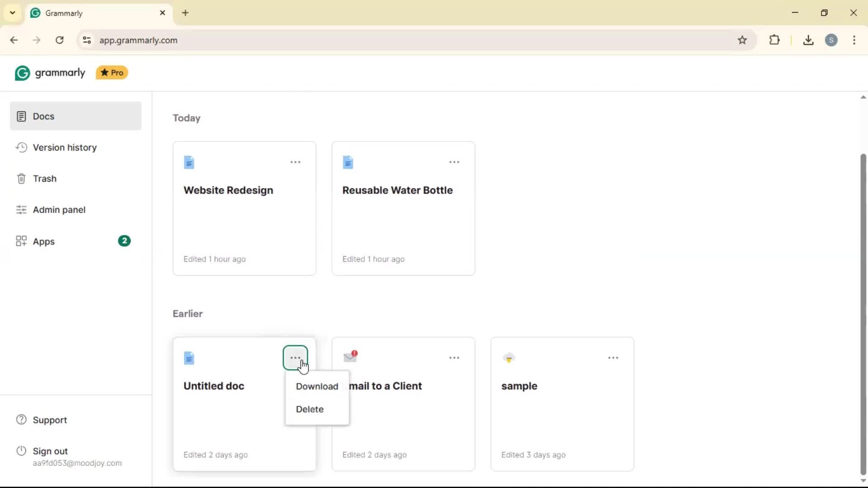The width and height of the screenshot is (868, 488).
Task: Open the Chrome three-dot menu
Action: [x=854, y=40]
